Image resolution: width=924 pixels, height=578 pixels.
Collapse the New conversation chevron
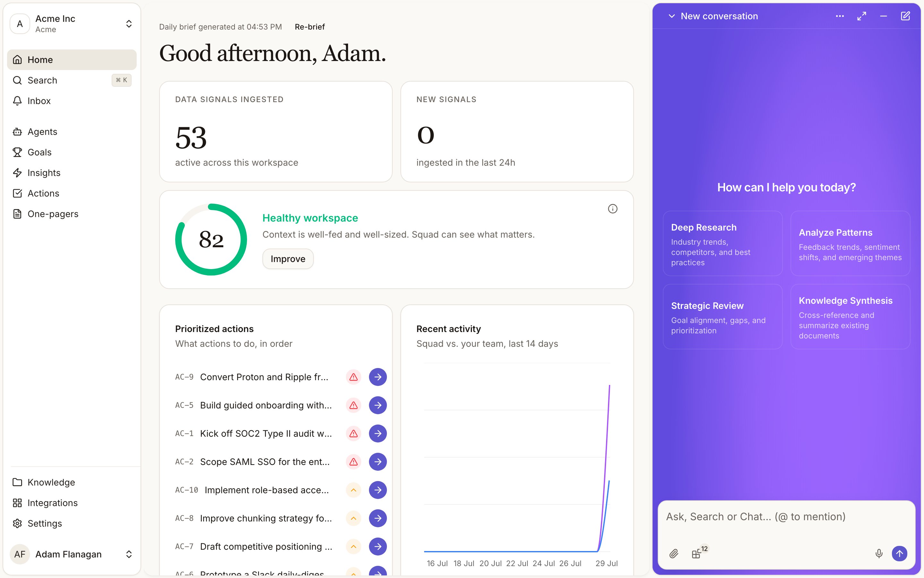[x=672, y=16]
